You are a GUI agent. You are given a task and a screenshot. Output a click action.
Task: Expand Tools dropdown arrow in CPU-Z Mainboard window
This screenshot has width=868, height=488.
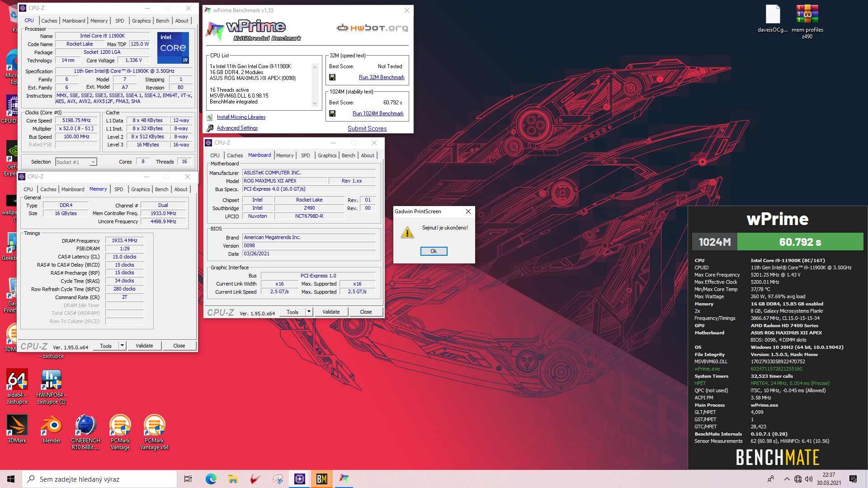click(x=309, y=312)
